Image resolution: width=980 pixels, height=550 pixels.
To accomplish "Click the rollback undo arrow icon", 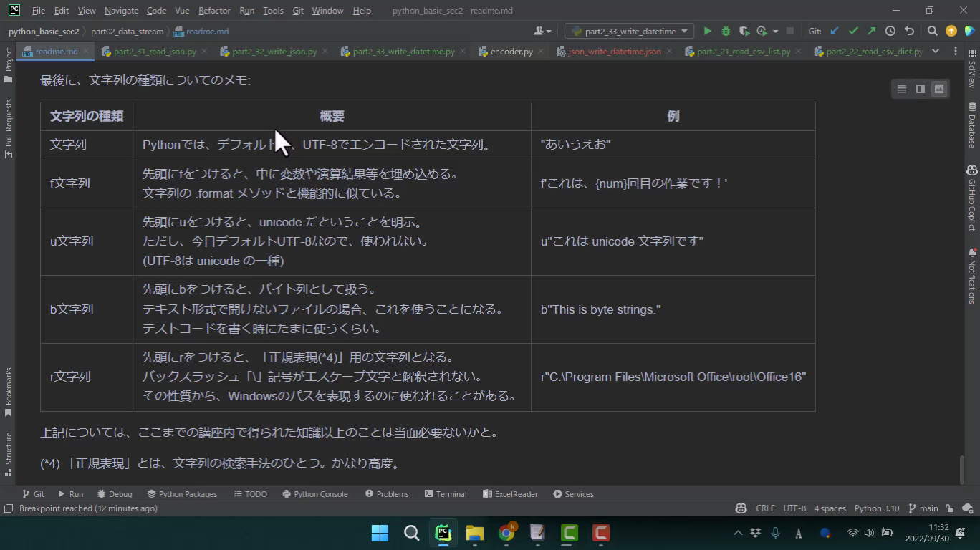I will click(x=909, y=32).
